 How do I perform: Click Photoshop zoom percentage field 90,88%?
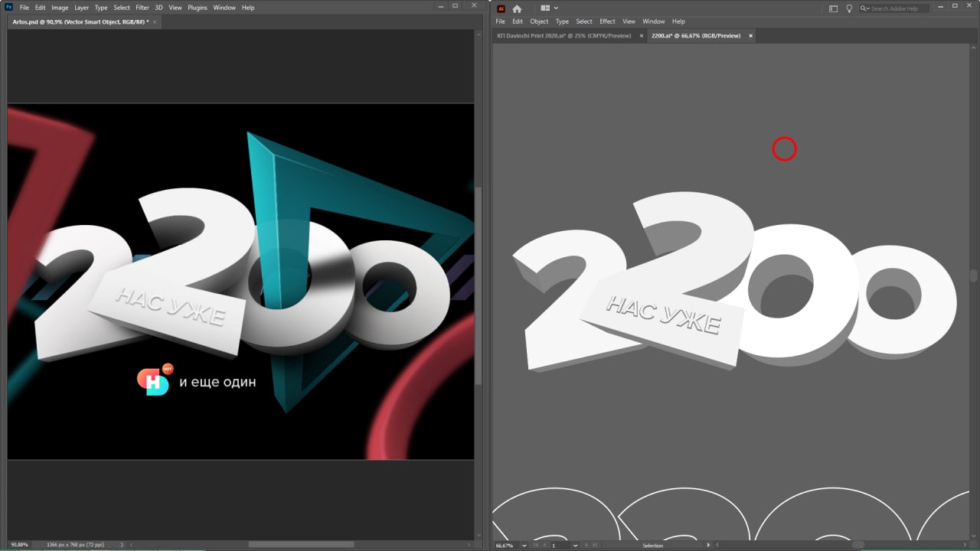[x=20, y=544]
